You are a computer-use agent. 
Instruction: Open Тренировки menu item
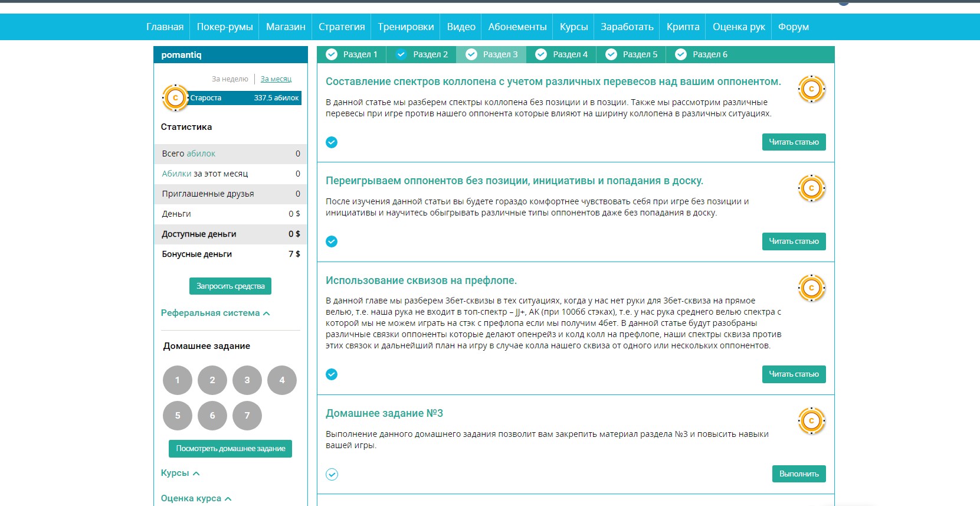point(406,27)
